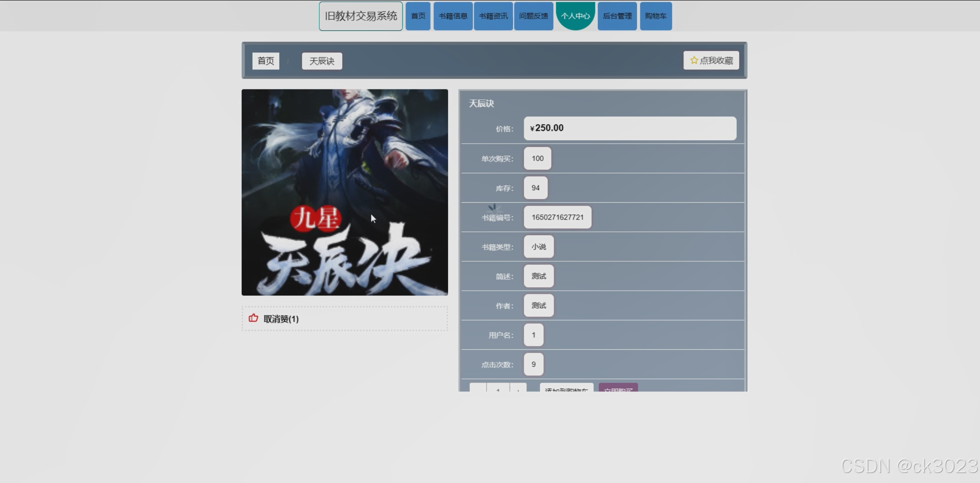Click 点我收藏 favorite button

click(711, 60)
